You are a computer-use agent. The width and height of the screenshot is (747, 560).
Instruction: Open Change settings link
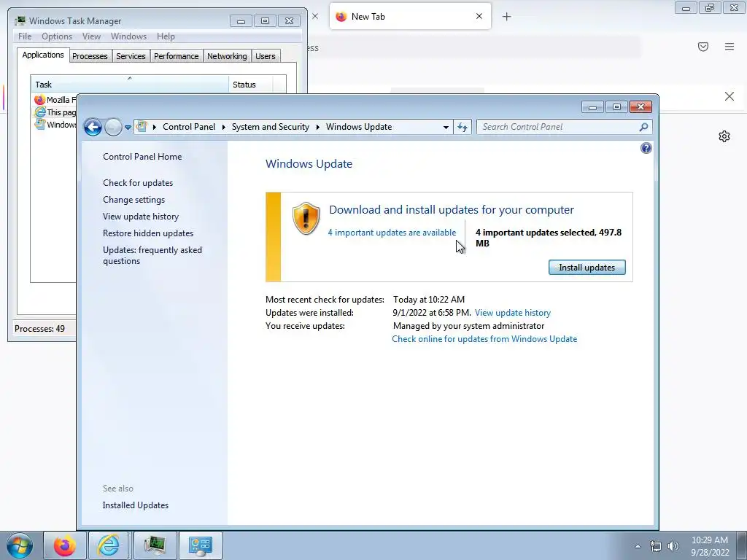[x=134, y=200]
